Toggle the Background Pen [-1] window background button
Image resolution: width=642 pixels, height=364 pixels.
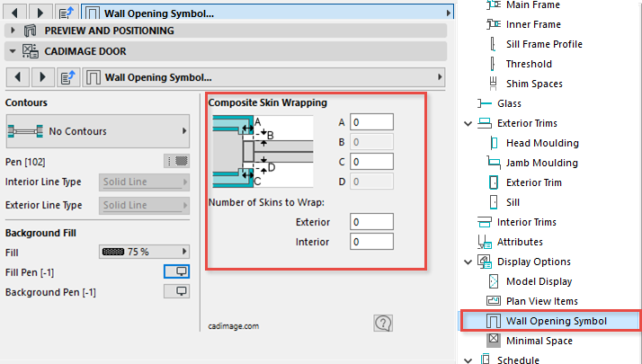pos(176,291)
